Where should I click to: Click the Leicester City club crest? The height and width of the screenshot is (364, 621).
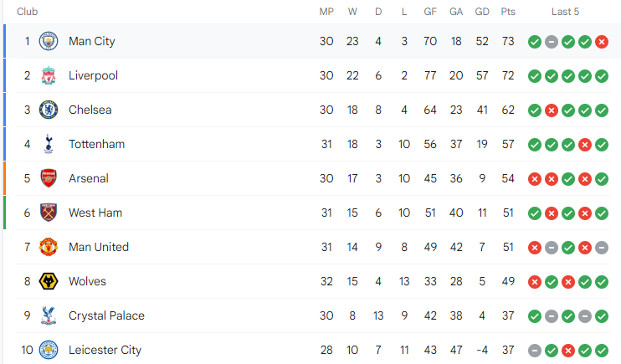click(48, 350)
